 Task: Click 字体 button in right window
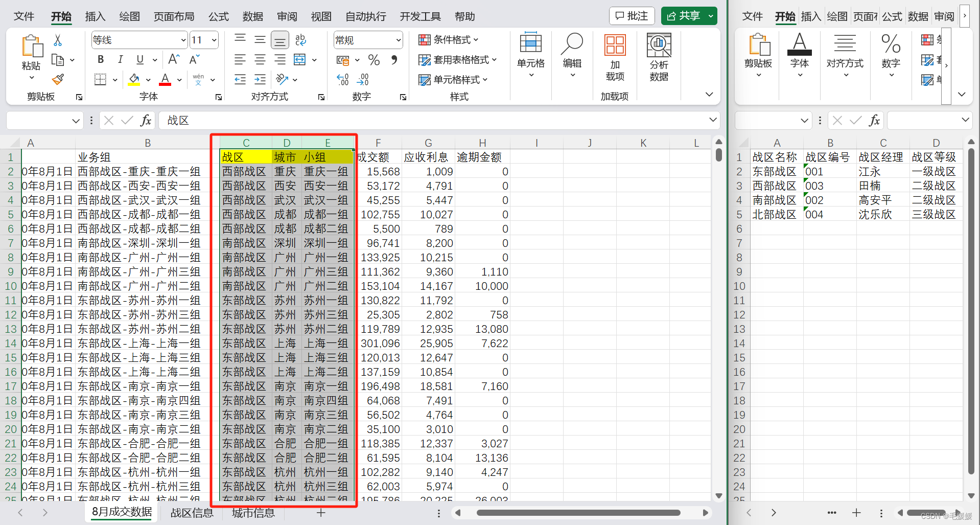pos(800,55)
